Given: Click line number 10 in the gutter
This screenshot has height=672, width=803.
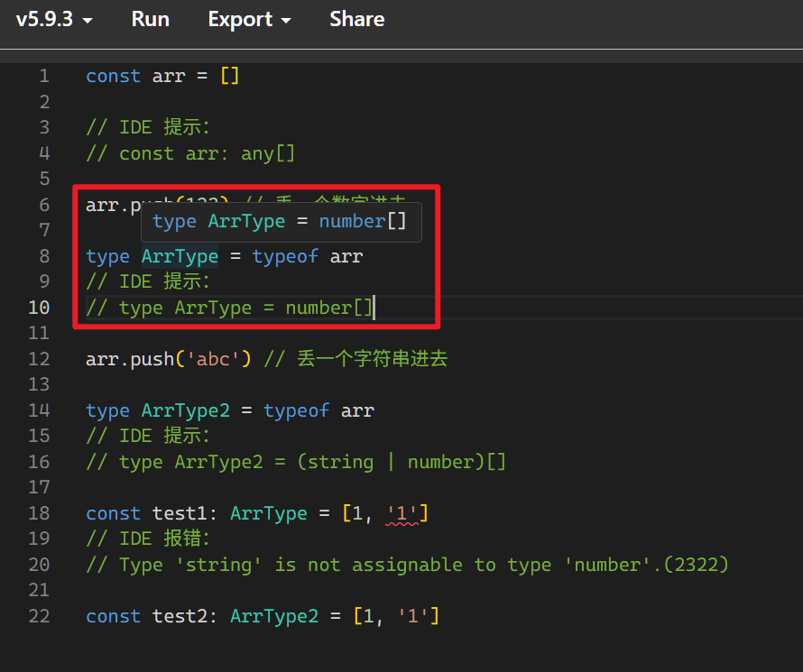Looking at the screenshot, I should click(x=39, y=308).
